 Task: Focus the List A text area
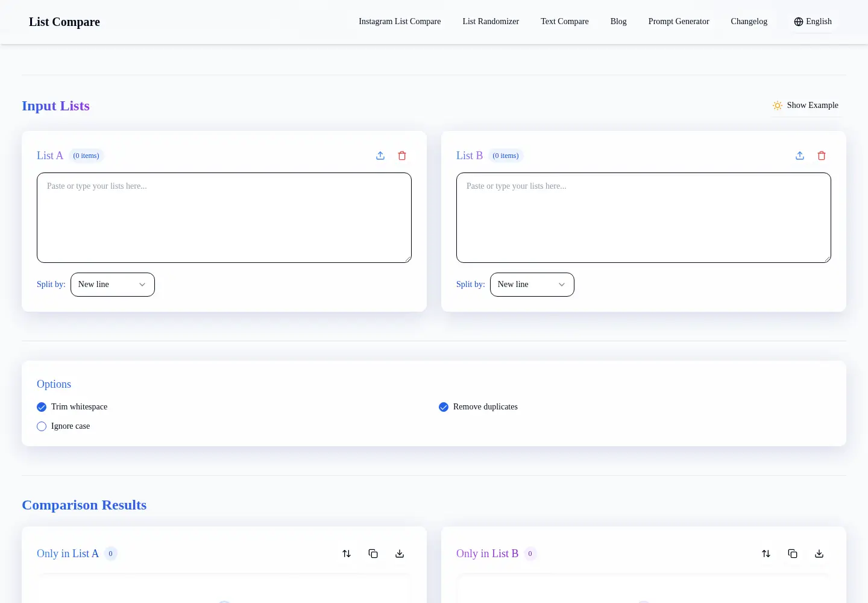pos(224,218)
